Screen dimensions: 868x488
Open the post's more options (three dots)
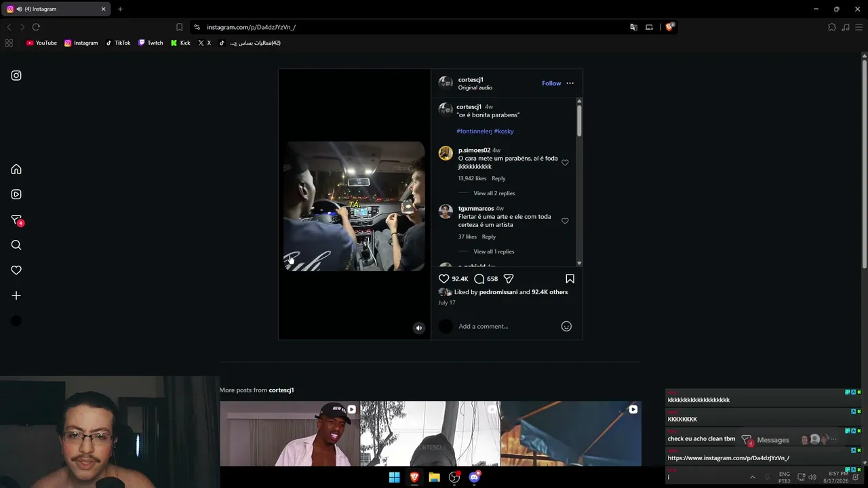pyautogui.click(x=570, y=83)
